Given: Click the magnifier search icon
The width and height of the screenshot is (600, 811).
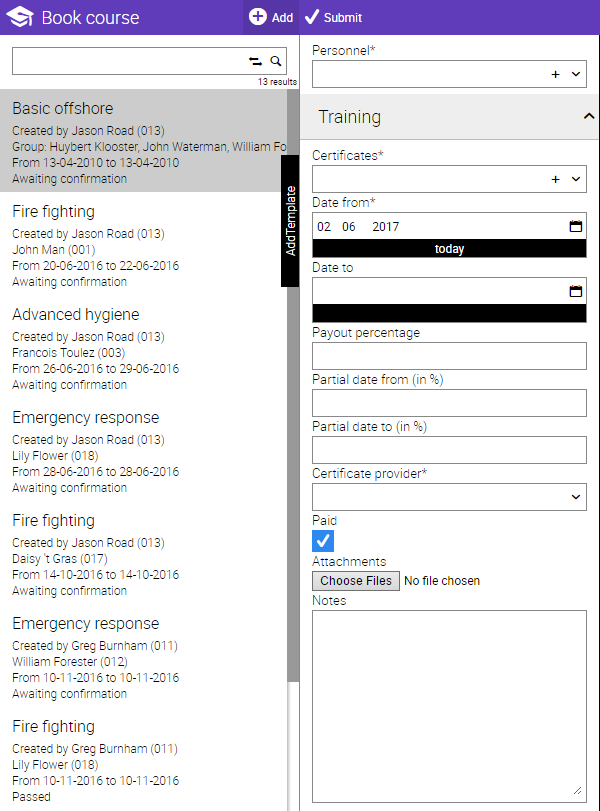Looking at the screenshot, I should click(276, 62).
